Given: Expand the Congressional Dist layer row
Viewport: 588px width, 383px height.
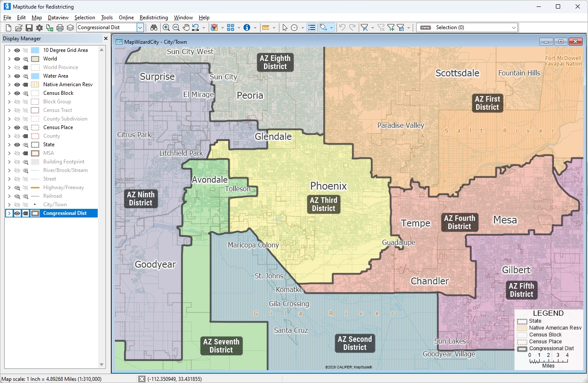Looking at the screenshot, I should [9, 213].
